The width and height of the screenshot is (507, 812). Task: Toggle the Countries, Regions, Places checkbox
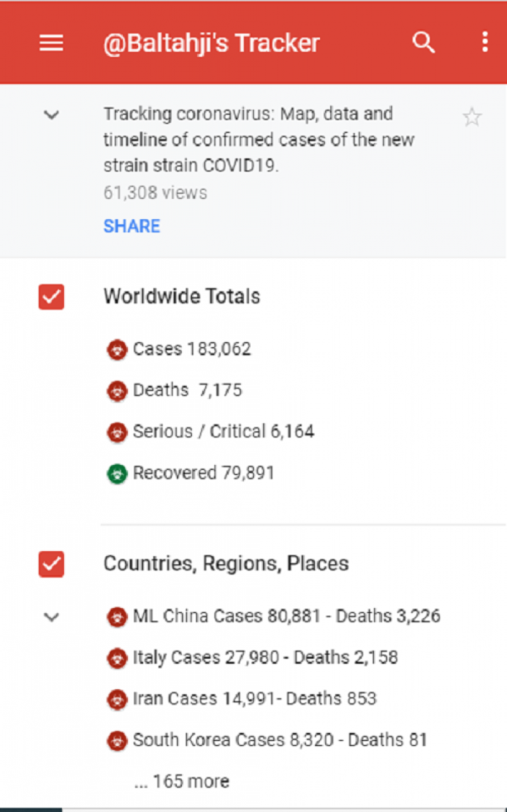click(51, 564)
